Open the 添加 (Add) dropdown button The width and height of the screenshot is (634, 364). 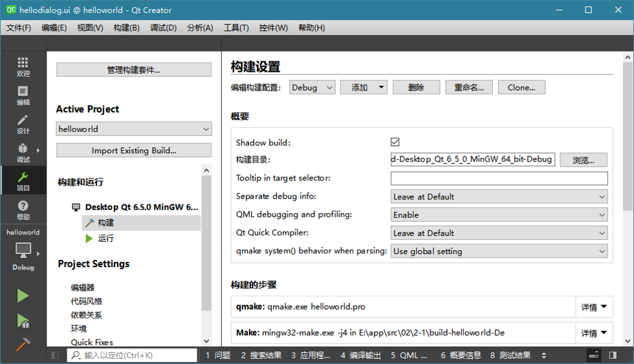[x=364, y=87]
